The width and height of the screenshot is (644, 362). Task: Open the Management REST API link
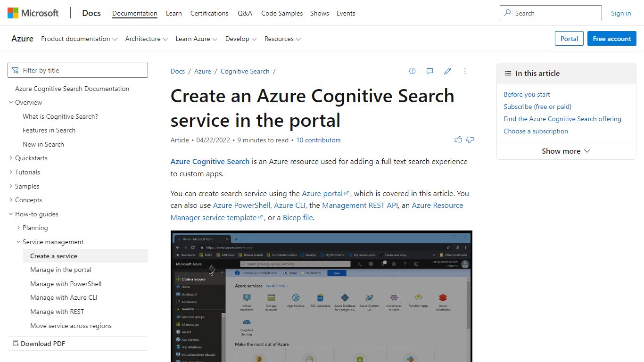click(361, 205)
